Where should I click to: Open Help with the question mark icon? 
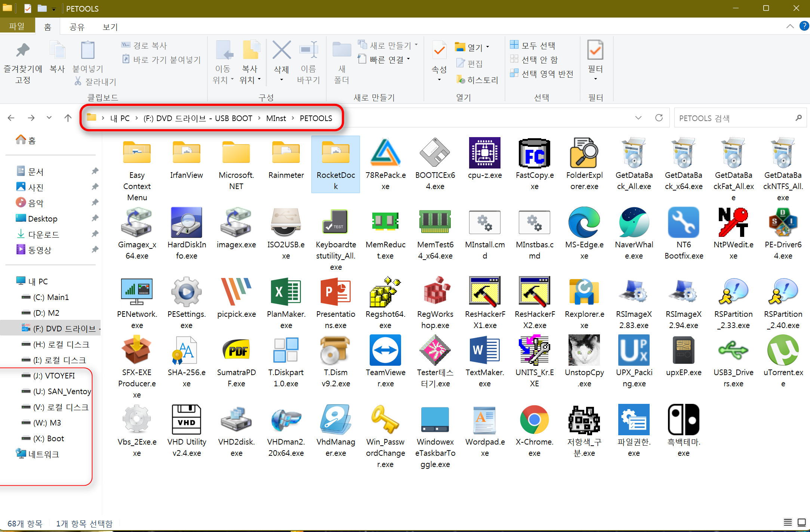click(x=804, y=26)
